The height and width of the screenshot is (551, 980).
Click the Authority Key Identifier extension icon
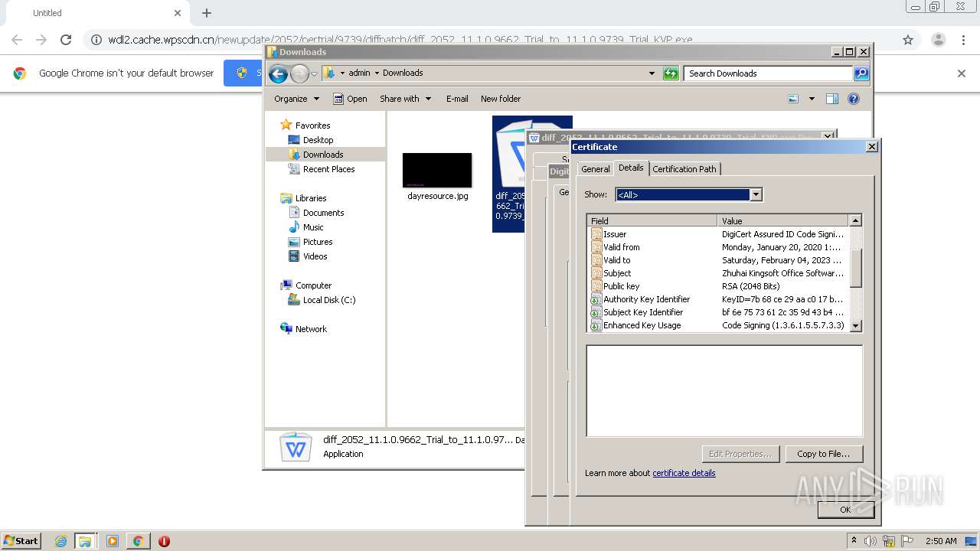pos(596,299)
